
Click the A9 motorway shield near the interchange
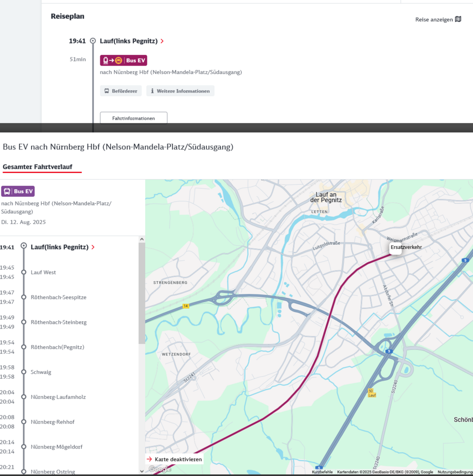(x=388, y=351)
